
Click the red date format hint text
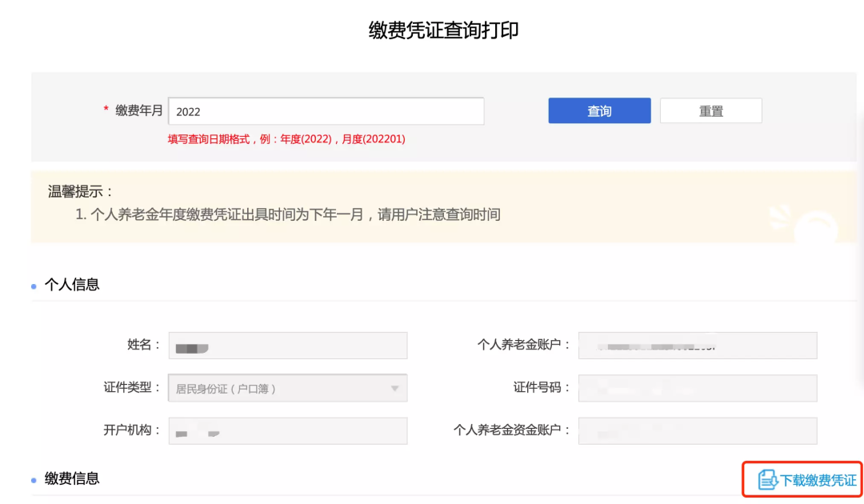point(286,139)
